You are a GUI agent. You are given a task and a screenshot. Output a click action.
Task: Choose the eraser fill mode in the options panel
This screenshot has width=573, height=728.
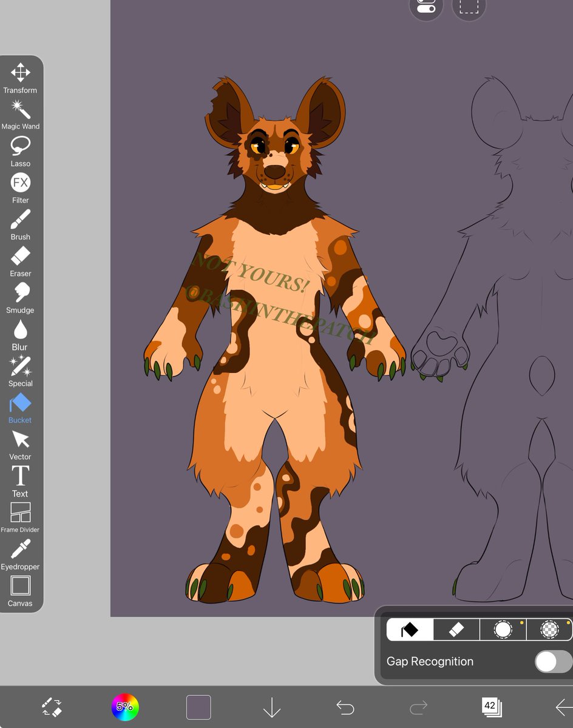[456, 630]
